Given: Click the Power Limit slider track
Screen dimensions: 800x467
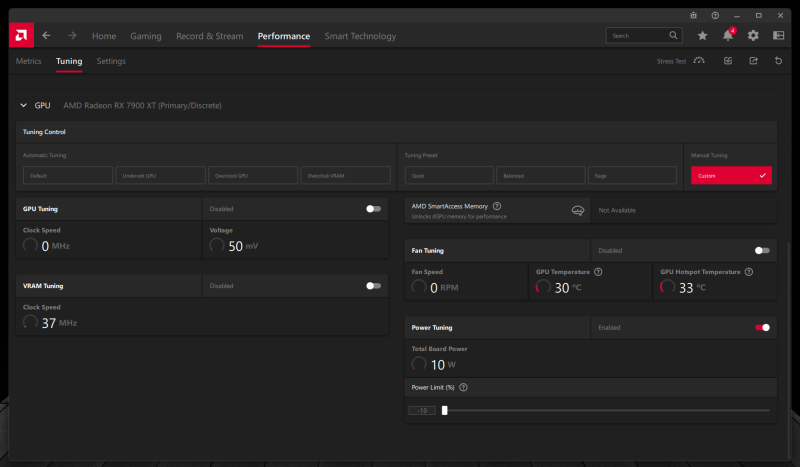Looking at the screenshot, I should pos(608,410).
